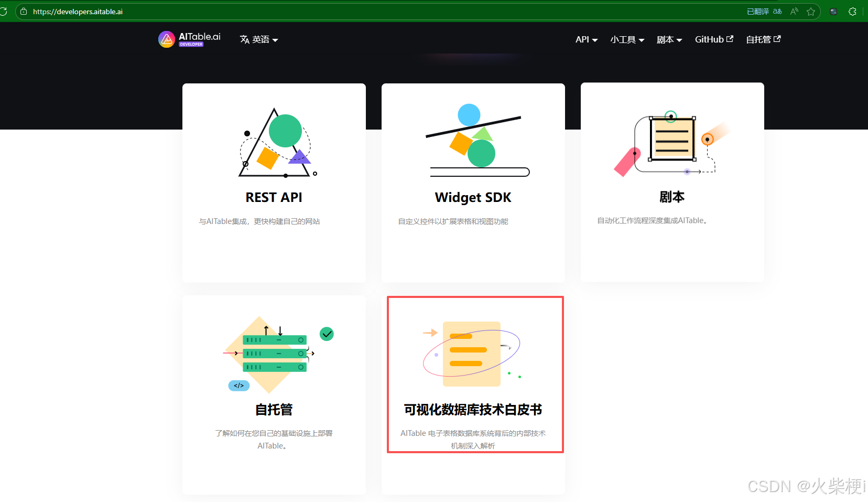The width and height of the screenshot is (868, 502).
Task: Click inside the browser address bar
Action: pyautogui.click(x=210, y=11)
